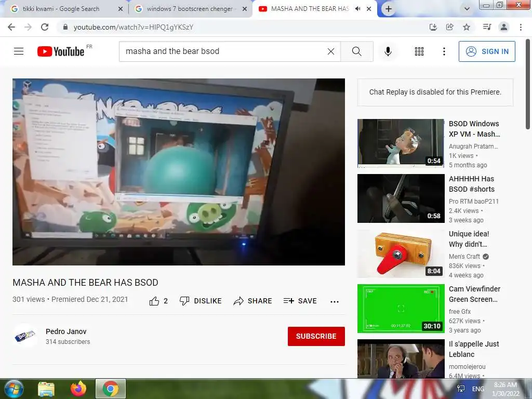532x399 pixels.
Task: Click the Il s'appelle Just Leblanc title
Action: click(x=474, y=349)
